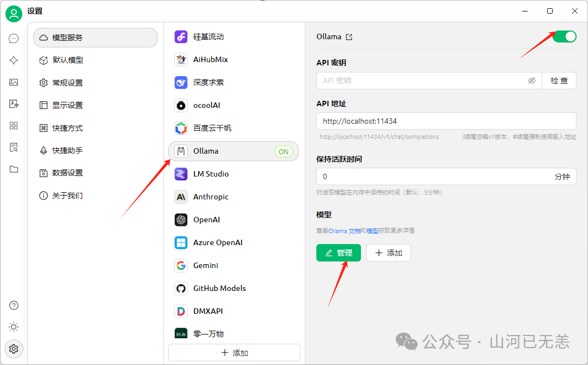588x365 pixels.
Task: Toggle API key visibility eye icon
Action: 532,81
